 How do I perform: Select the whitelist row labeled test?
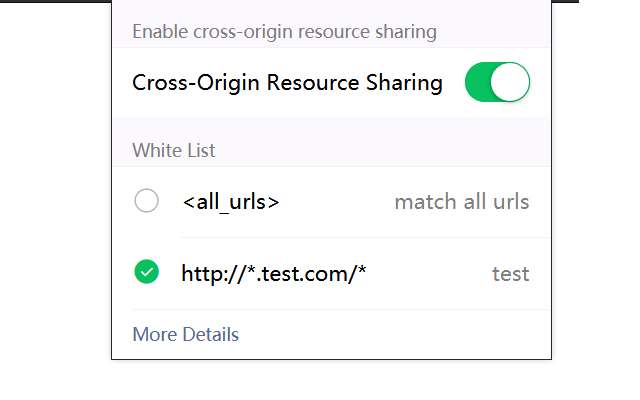[x=331, y=273]
